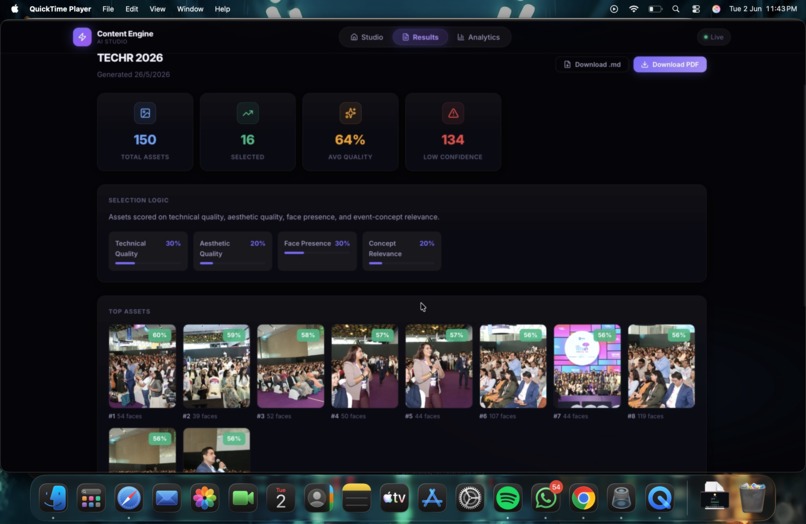This screenshot has height=524, width=806.
Task: Click the Face Presence weight bar
Action: (317, 253)
